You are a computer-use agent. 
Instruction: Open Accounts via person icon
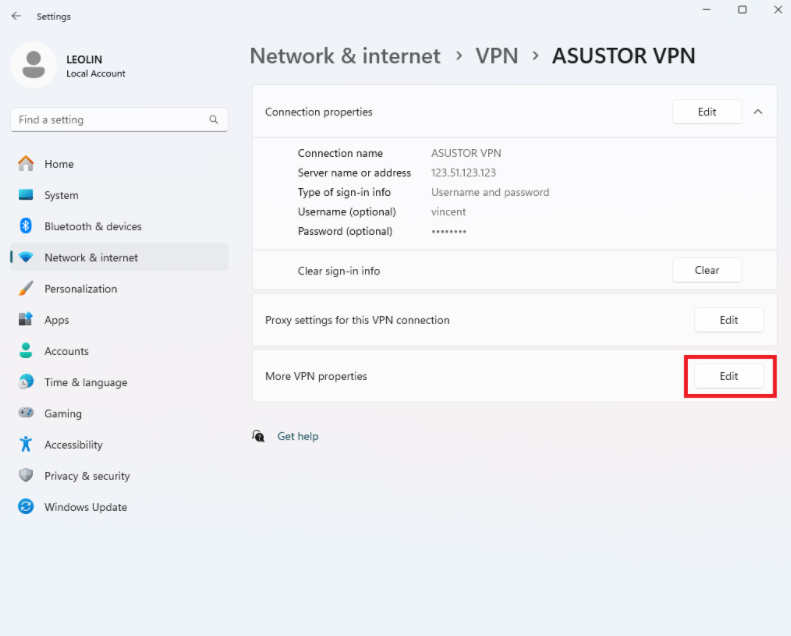tap(26, 351)
